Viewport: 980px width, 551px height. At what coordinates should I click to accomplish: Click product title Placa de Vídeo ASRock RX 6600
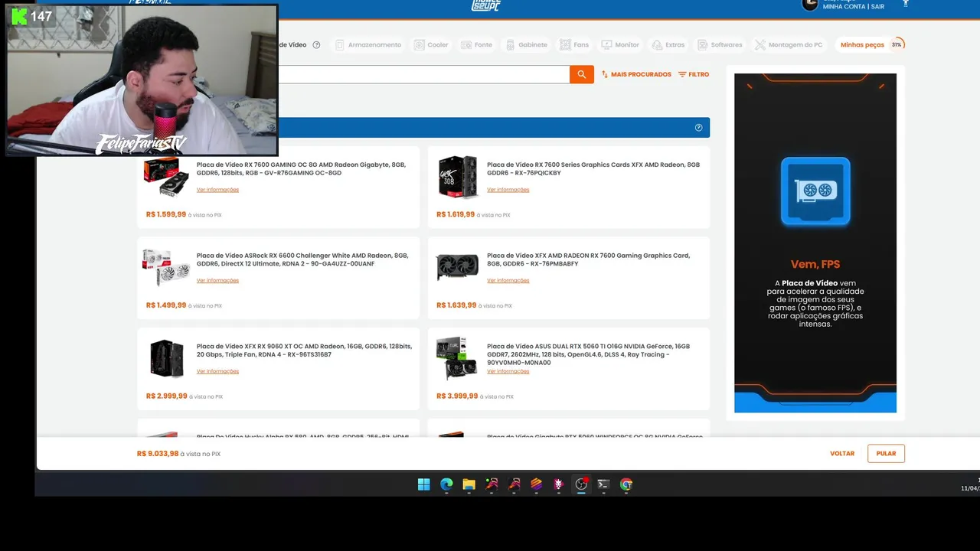point(302,259)
